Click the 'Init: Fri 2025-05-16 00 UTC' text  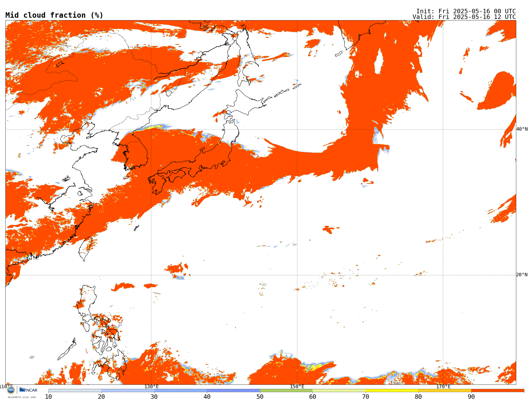466,11
